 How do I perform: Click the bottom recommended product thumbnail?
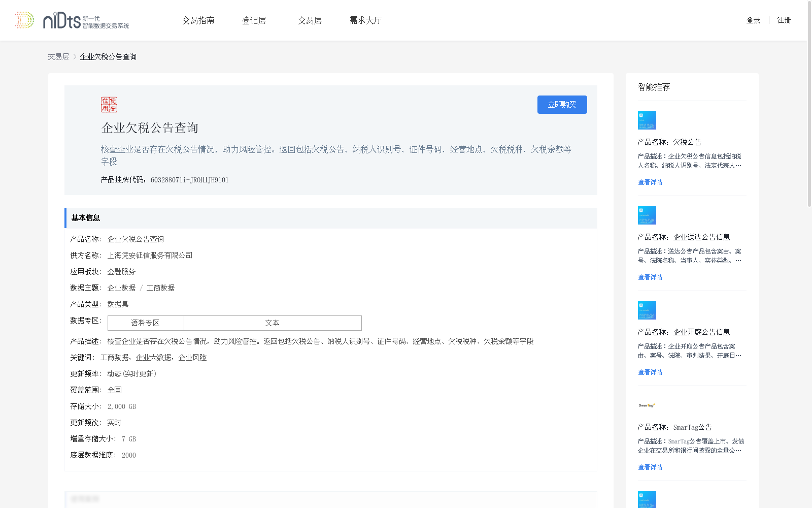[647, 500]
